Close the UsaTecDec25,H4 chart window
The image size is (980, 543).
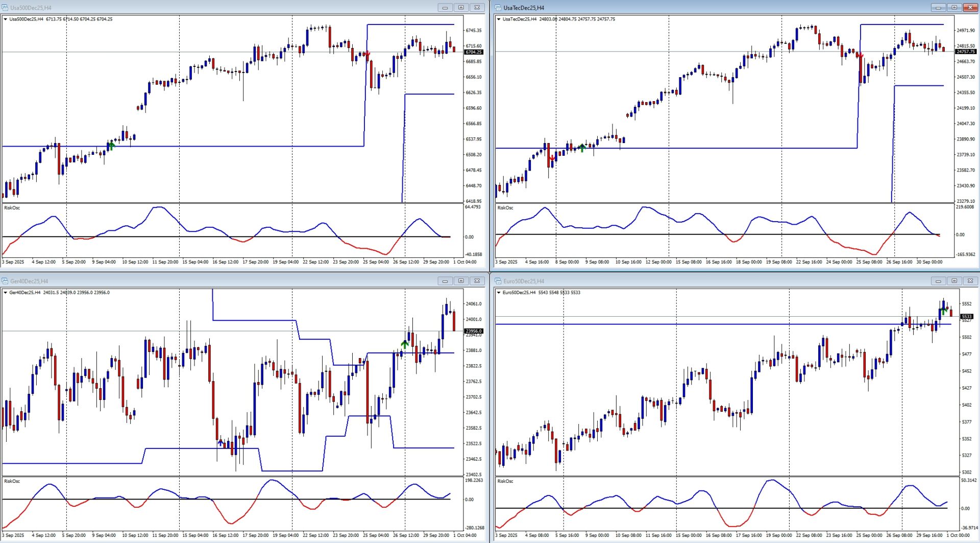970,8
